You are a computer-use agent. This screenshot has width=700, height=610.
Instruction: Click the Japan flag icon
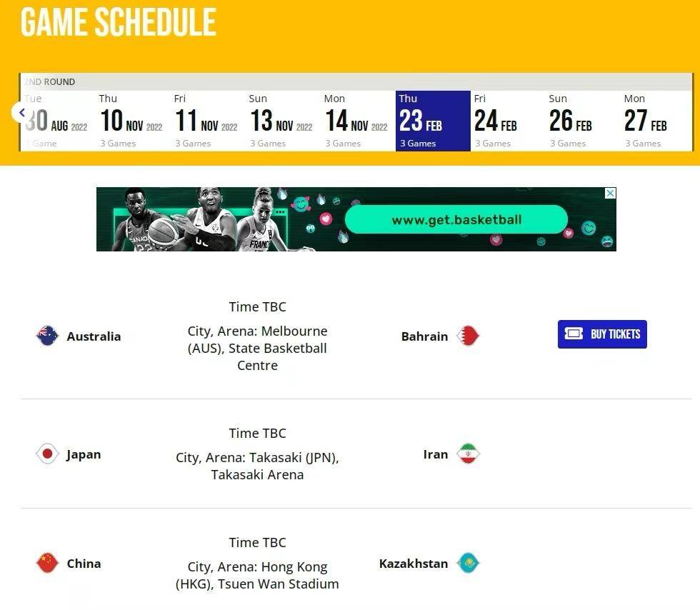(47, 454)
